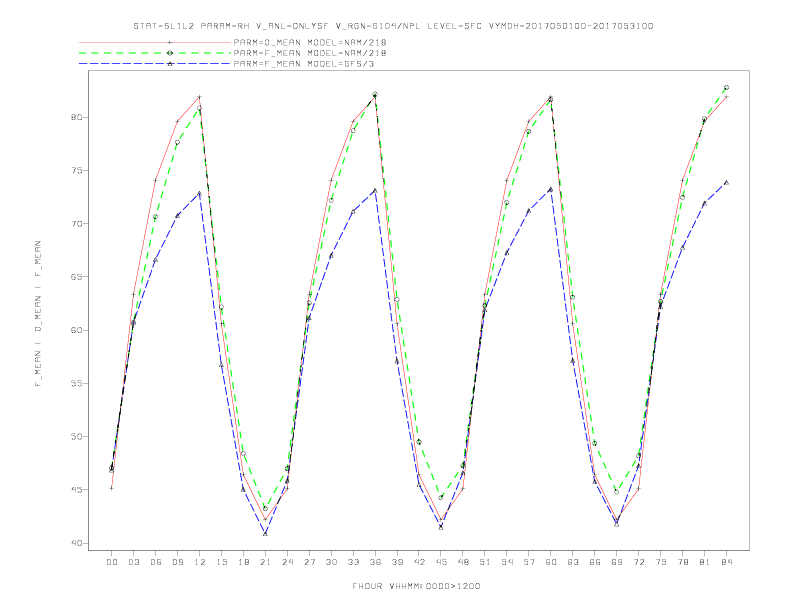Click y-axis tick value 50

coord(76,436)
